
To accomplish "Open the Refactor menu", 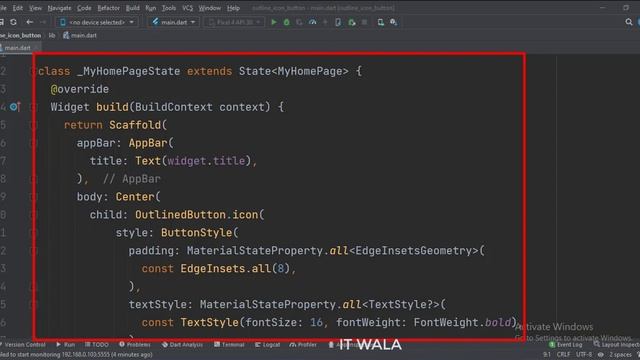I will click(108, 8).
